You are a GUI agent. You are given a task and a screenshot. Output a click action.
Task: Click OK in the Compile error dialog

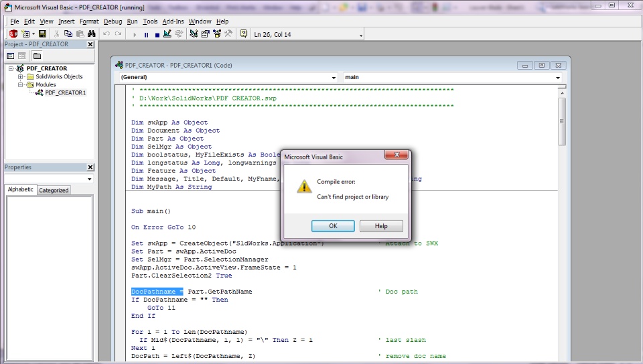tap(333, 226)
